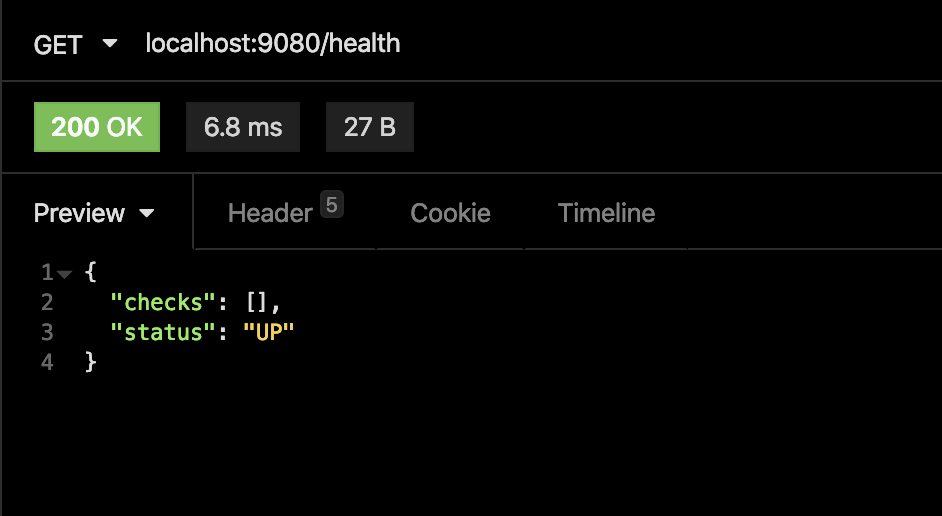
Task: Click line number 3 in the gutter
Action: pos(47,332)
